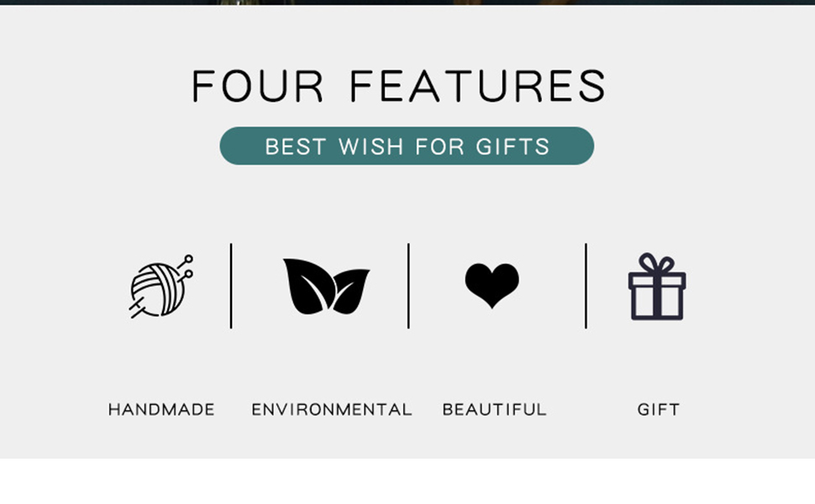Select the HANDMADE label
The image size is (815, 504).
(x=161, y=409)
